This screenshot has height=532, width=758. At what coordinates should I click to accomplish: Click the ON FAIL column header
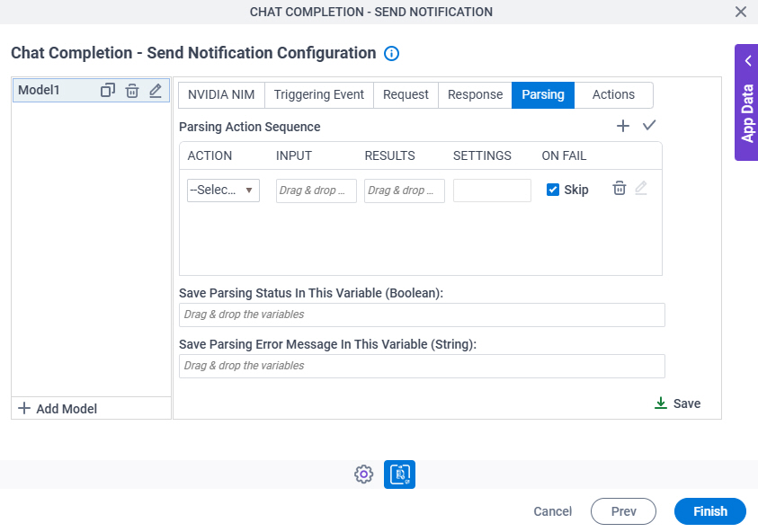coord(564,155)
